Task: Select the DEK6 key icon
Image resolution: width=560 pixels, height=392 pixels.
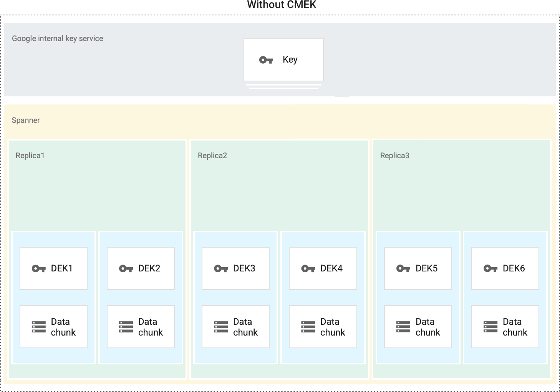Action: (x=490, y=268)
